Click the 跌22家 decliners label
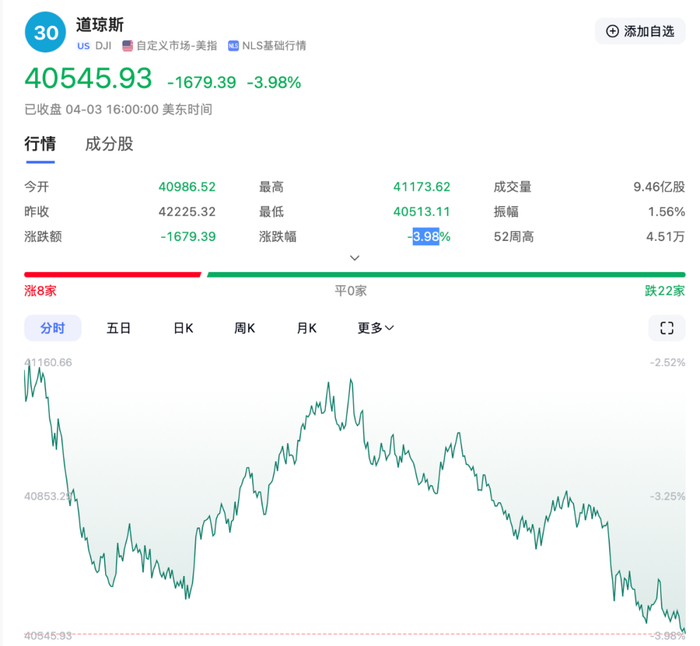This screenshot has width=700, height=646. [665, 291]
